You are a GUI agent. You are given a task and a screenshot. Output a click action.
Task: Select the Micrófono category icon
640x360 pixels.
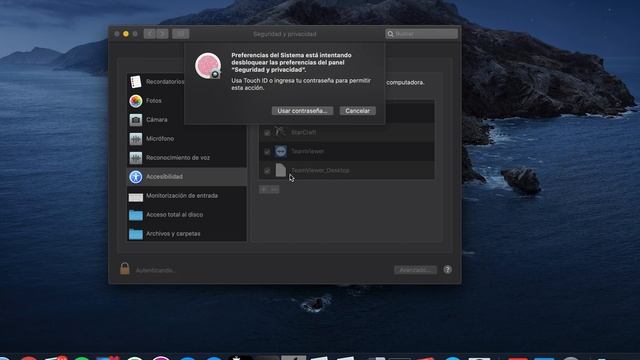pyautogui.click(x=136, y=139)
